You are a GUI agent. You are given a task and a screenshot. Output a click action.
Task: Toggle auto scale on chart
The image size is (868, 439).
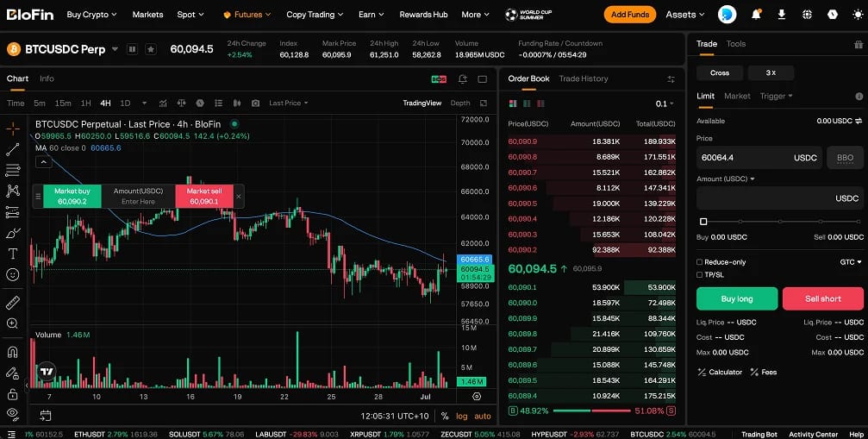click(483, 416)
